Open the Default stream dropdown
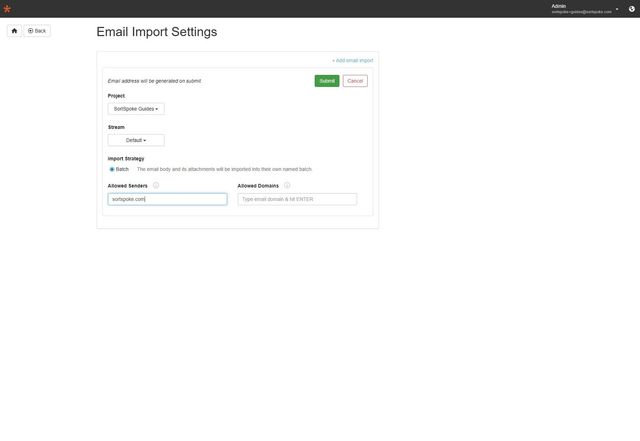Viewport: 640px width, 441px height. 136,140
